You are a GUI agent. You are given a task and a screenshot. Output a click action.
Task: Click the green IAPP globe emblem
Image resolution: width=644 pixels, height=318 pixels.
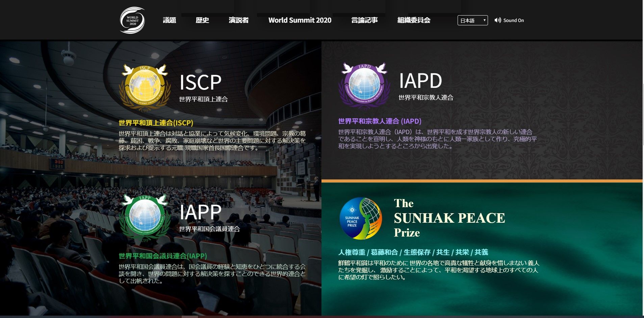point(145,217)
